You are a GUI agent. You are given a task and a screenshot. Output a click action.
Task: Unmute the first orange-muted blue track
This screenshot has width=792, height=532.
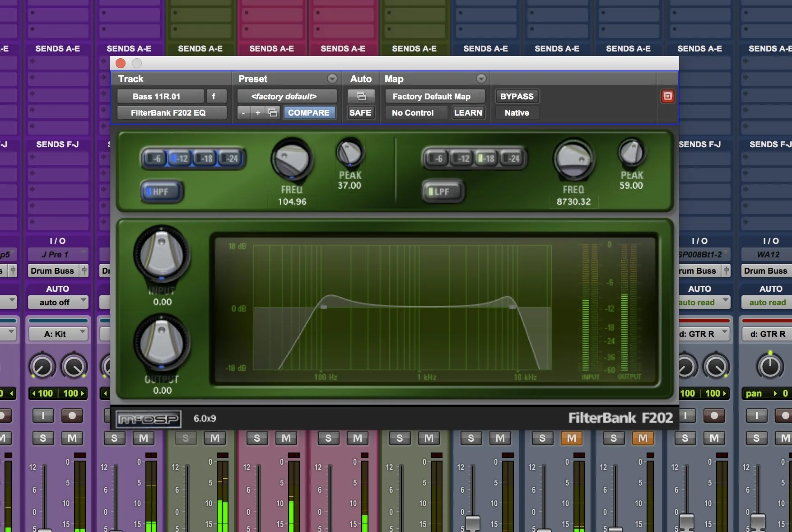[572, 438]
